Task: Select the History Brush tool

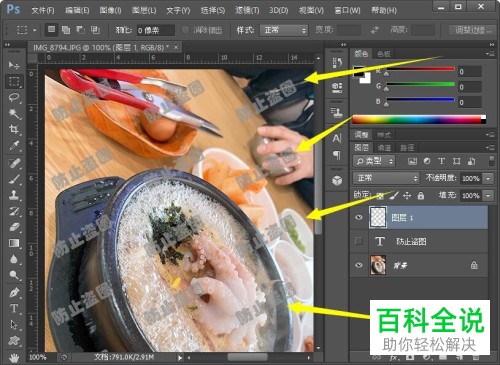Action: coord(14,211)
